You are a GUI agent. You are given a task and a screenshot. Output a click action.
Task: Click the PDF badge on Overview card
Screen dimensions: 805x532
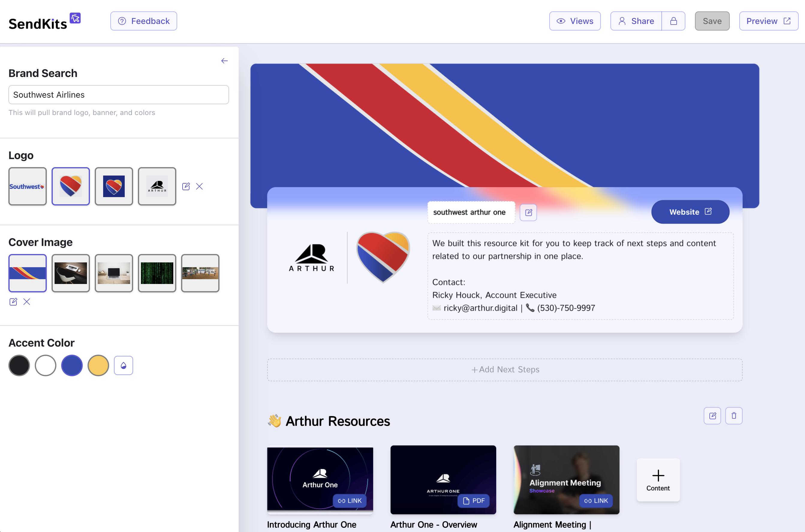474,501
